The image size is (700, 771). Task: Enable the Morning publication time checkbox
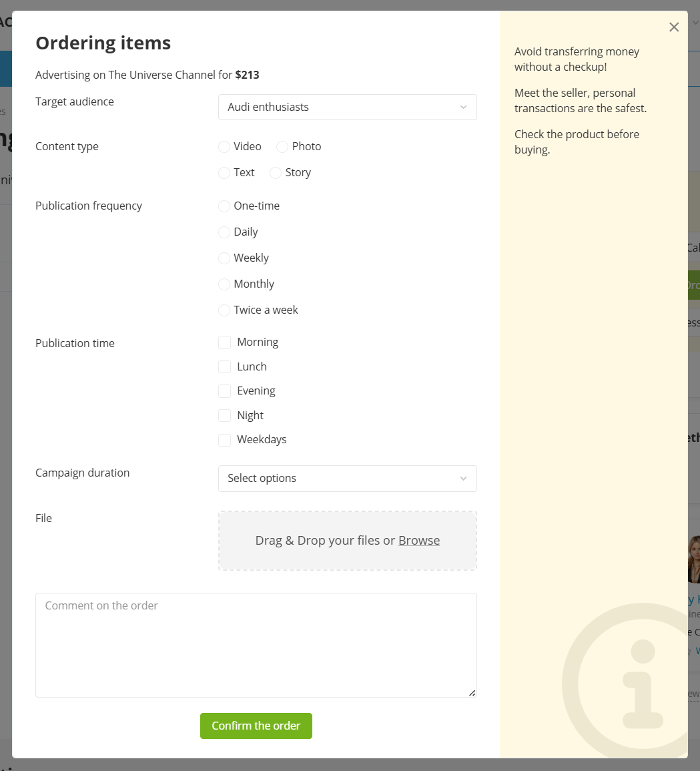[x=225, y=342]
